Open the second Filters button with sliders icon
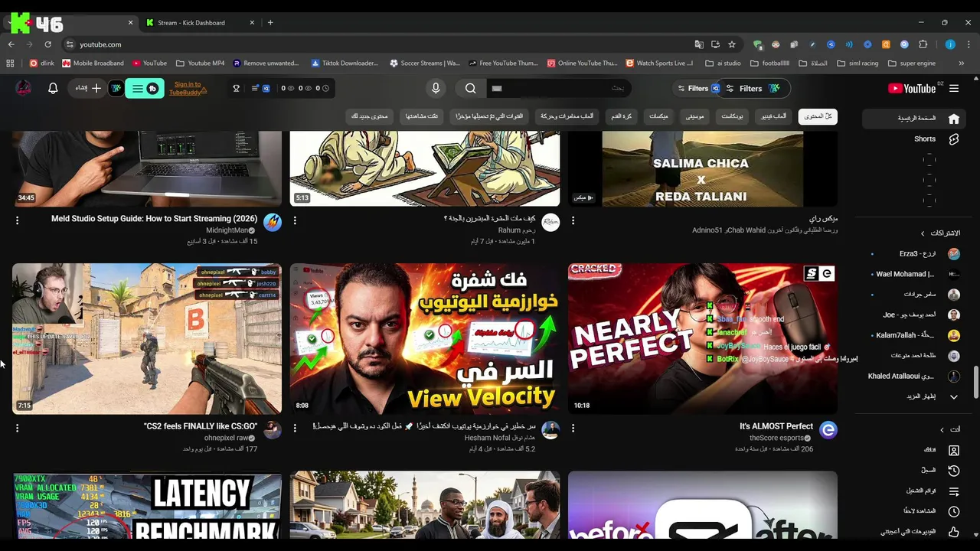 (753, 89)
